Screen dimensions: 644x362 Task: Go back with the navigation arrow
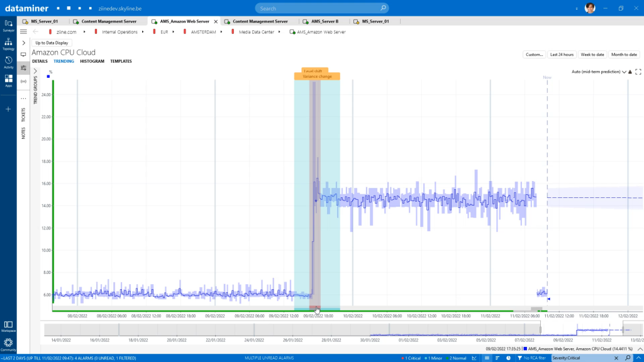[36, 31]
